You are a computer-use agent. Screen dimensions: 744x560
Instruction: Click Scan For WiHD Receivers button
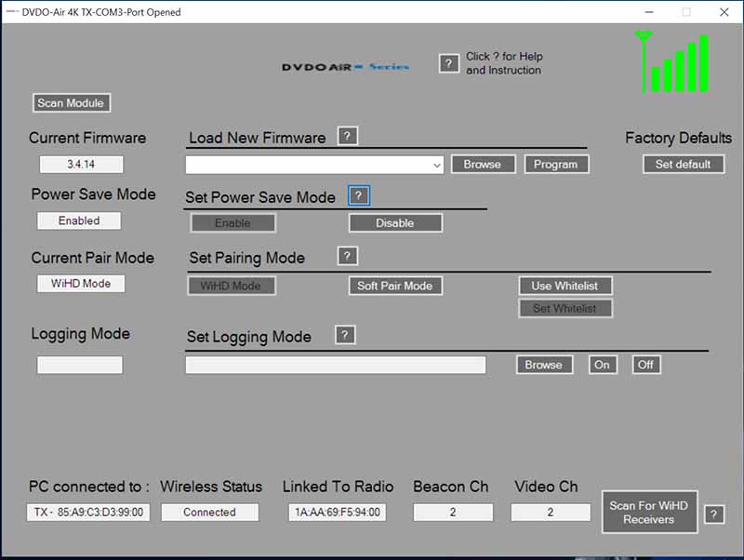click(x=649, y=513)
